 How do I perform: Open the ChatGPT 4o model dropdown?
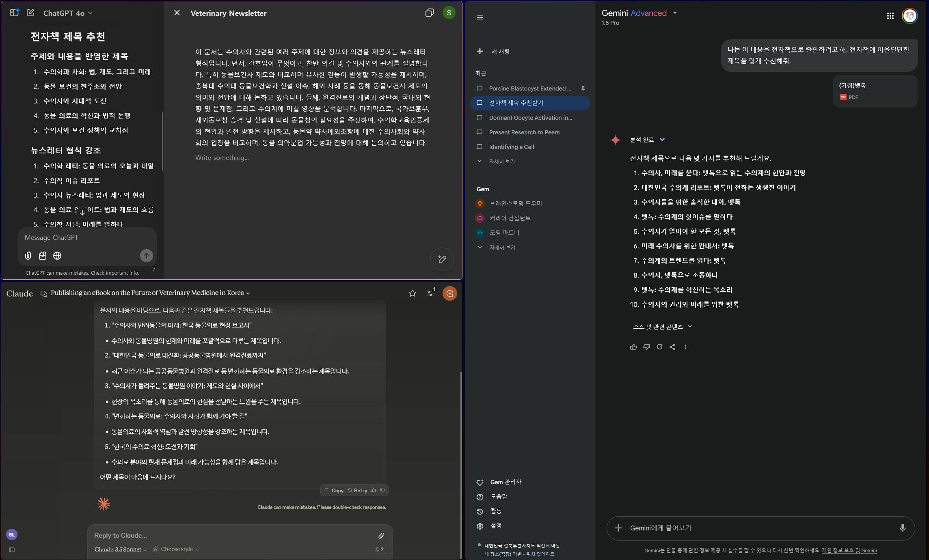click(x=68, y=13)
